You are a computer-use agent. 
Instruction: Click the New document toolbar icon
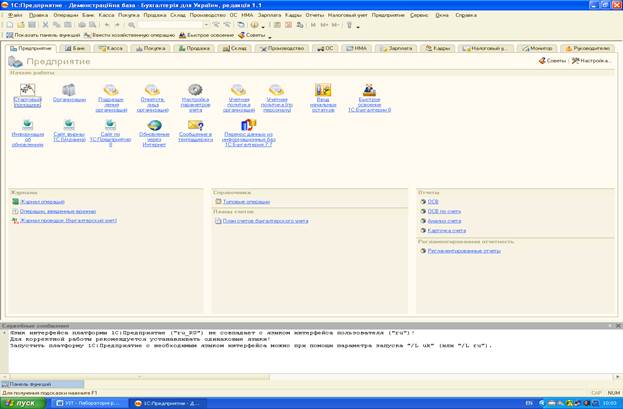10,25
